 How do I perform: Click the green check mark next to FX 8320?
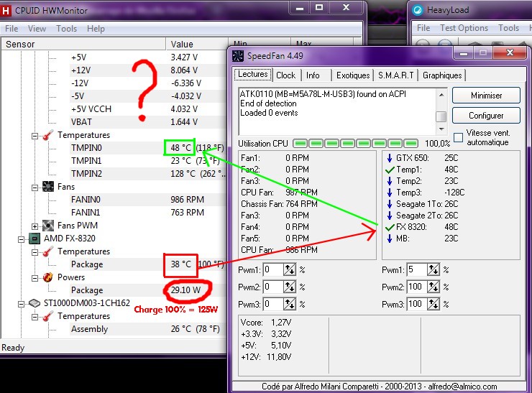[390, 227]
